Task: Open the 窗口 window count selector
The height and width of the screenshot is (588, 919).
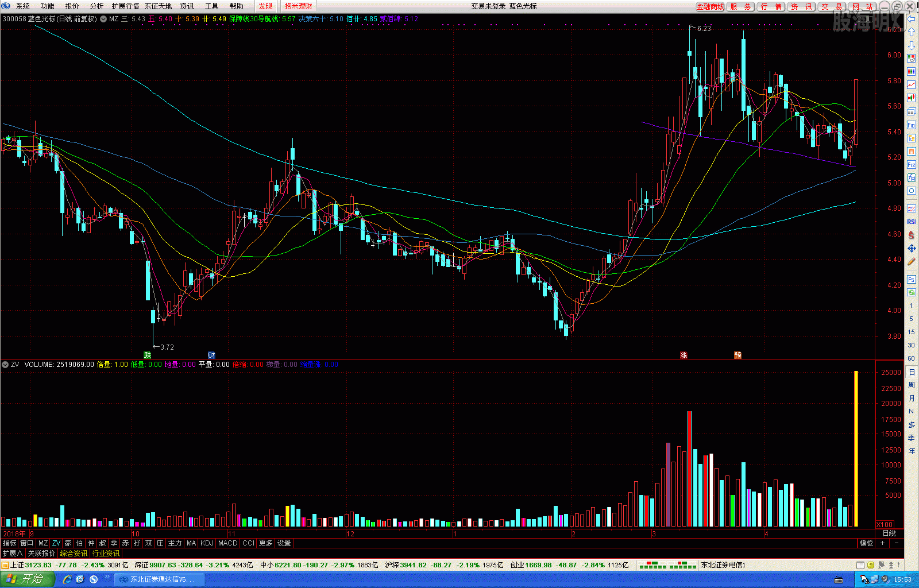Action: [26, 543]
